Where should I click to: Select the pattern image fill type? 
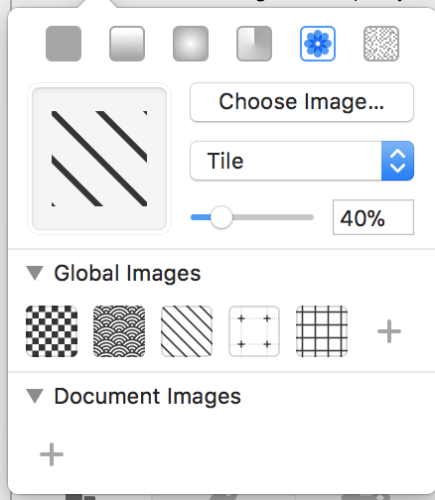click(x=318, y=44)
